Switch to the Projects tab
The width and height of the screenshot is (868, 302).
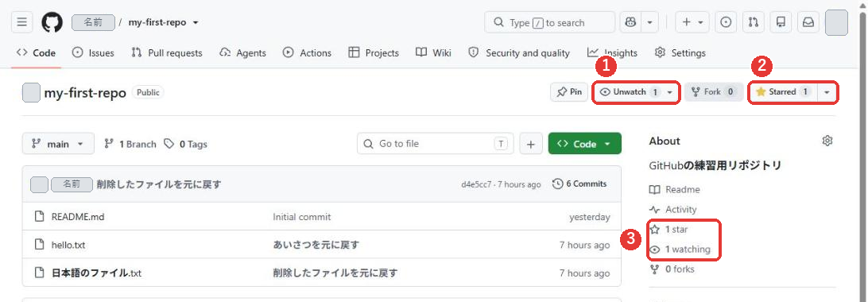[x=374, y=53]
